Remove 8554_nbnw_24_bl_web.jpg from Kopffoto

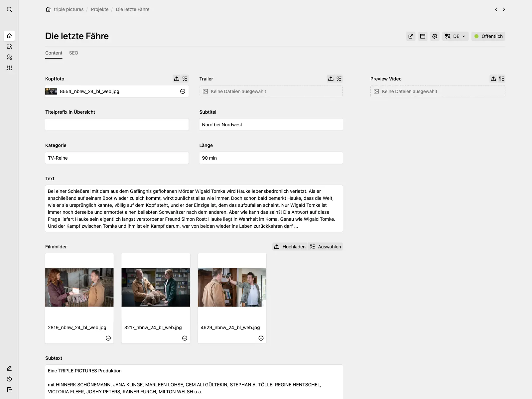tap(183, 91)
